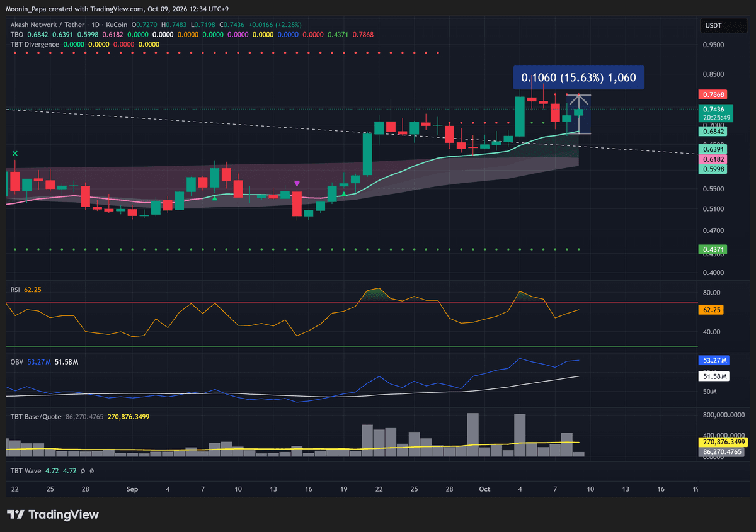Click the 0.5998 price scale tag
756x532 pixels.
tap(713, 169)
